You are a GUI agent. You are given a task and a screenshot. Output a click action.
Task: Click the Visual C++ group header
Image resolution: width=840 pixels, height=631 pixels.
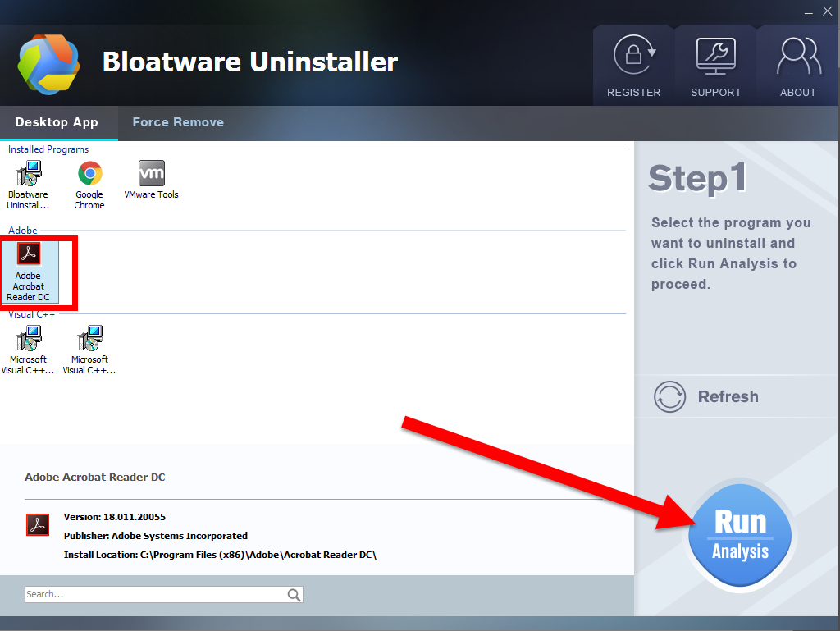pyautogui.click(x=32, y=314)
